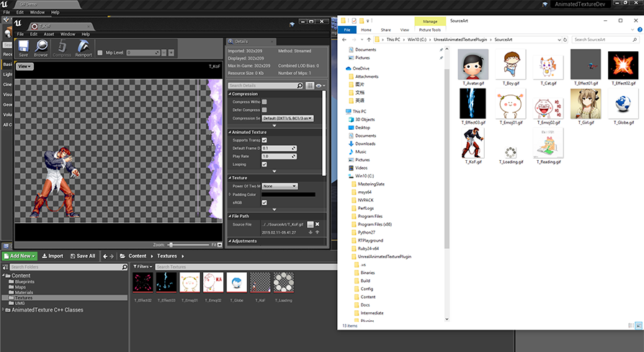The height and width of the screenshot is (352, 644).
Task: Clear the Source File path with X icon
Action: [317, 224]
